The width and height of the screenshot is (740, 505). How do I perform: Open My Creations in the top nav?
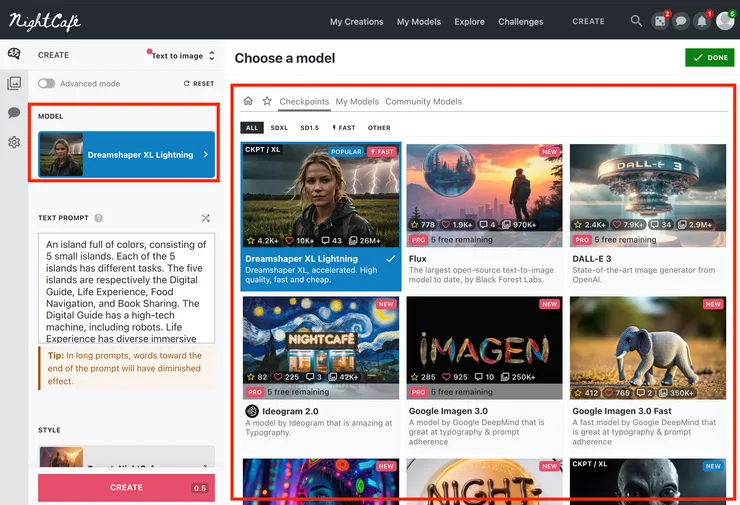click(x=356, y=22)
